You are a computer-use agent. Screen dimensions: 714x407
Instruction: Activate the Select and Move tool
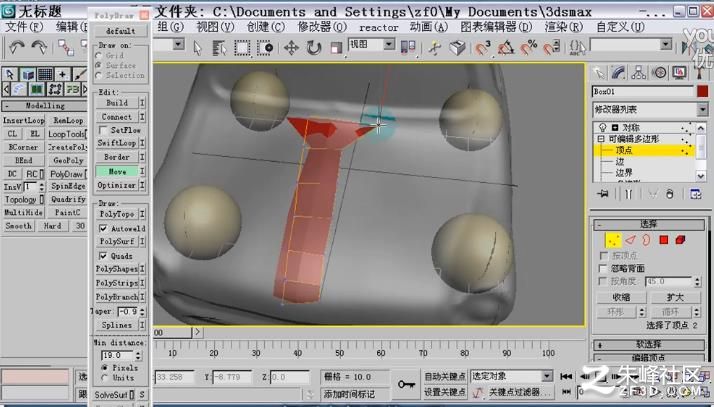coord(291,47)
